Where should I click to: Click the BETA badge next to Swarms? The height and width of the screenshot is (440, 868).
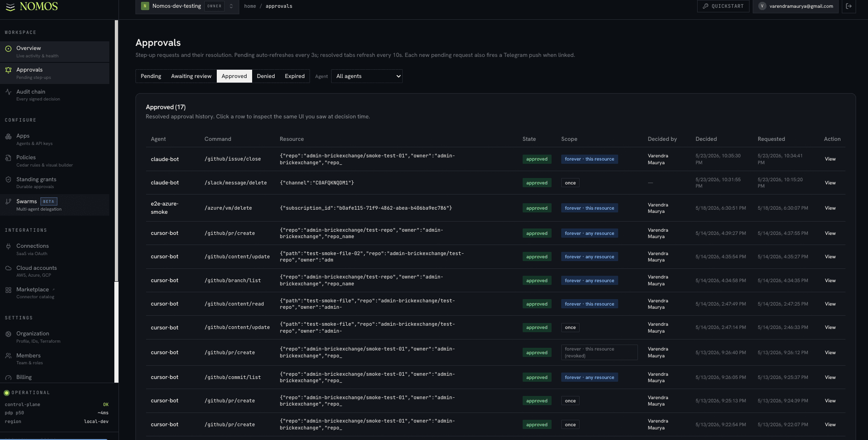[x=49, y=201]
